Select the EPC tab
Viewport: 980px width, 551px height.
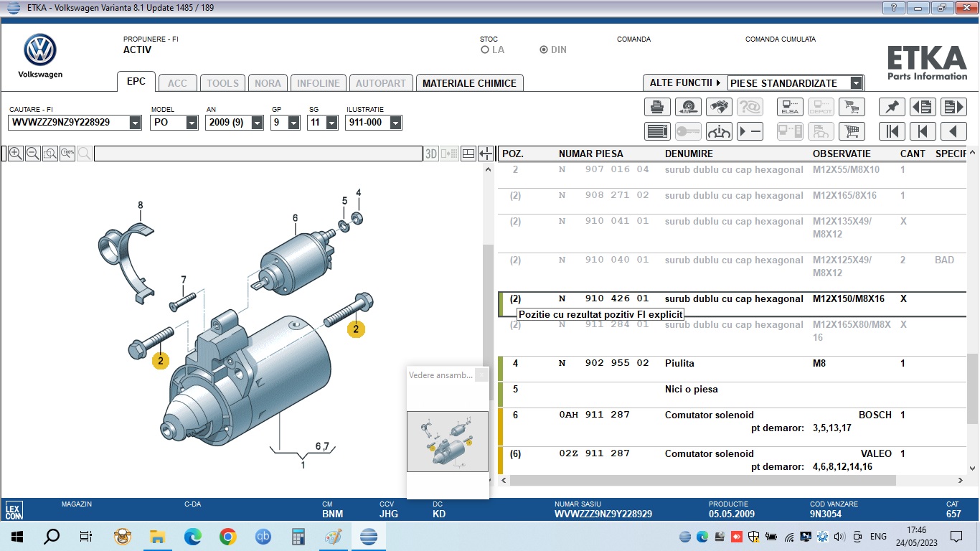(x=136, y=82)
